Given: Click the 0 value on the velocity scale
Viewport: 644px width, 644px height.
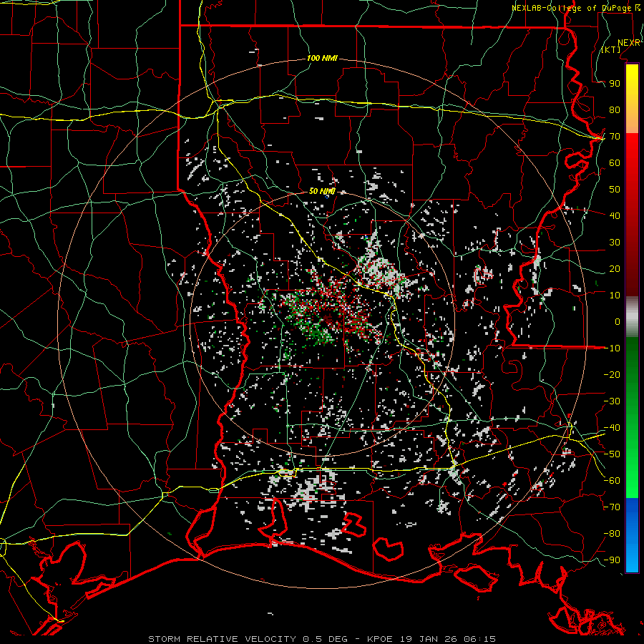Looking at the screenshot, I should click(618, 322).
